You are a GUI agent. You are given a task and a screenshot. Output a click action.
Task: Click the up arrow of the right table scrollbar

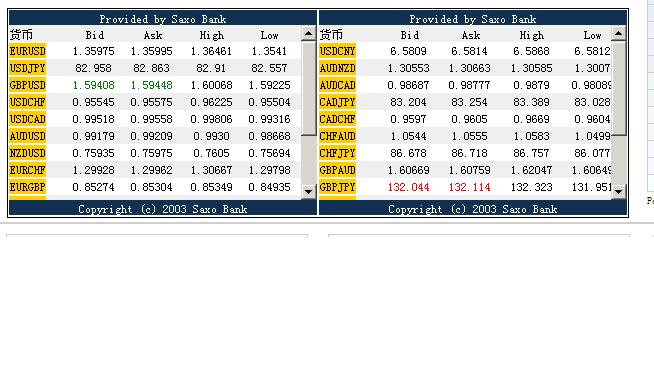[618, 33]
